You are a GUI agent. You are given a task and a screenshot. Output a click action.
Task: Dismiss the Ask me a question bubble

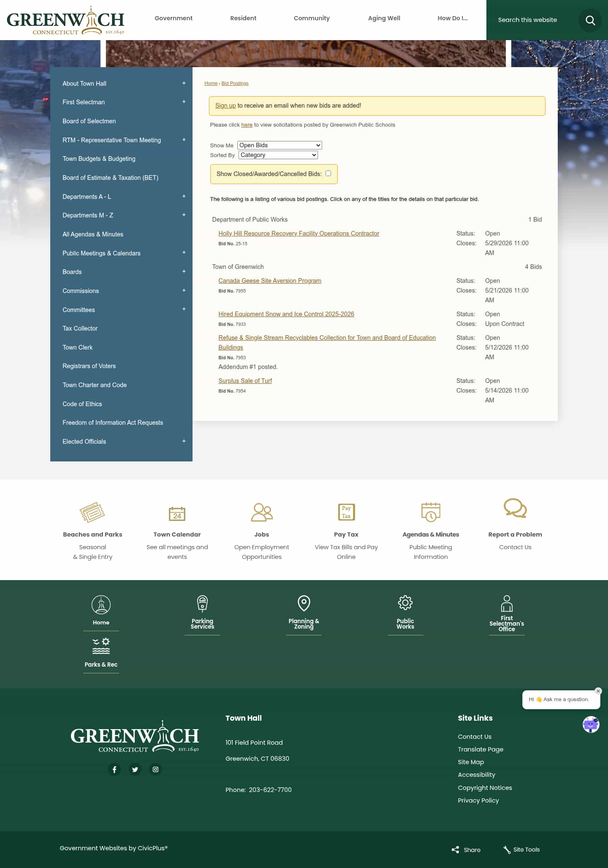pos(598,691)
